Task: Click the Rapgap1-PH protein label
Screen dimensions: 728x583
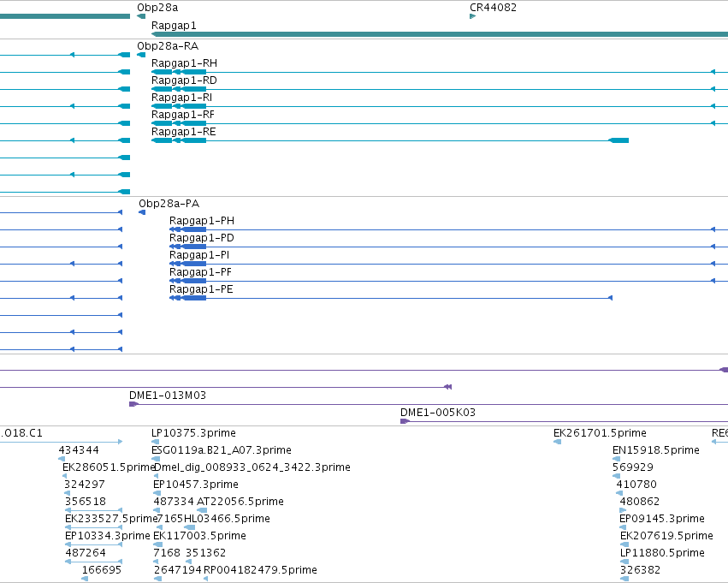Action: coord(202,221)
